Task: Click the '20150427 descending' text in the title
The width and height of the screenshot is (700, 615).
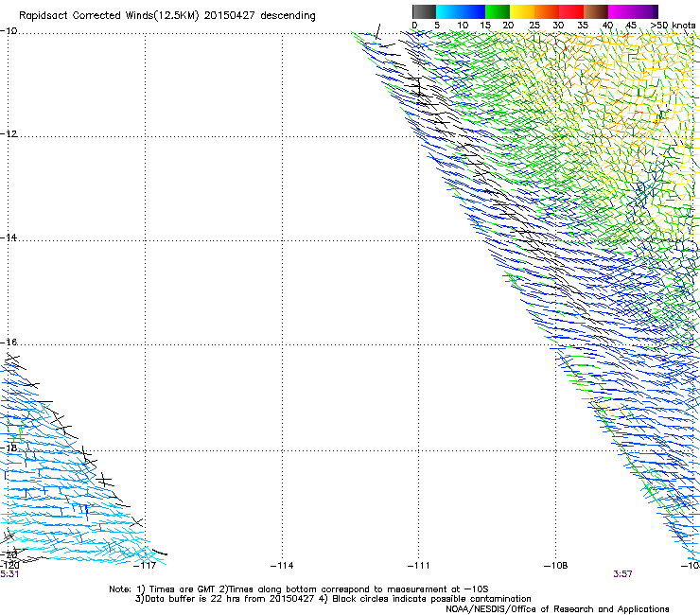Action: [259, 16]
